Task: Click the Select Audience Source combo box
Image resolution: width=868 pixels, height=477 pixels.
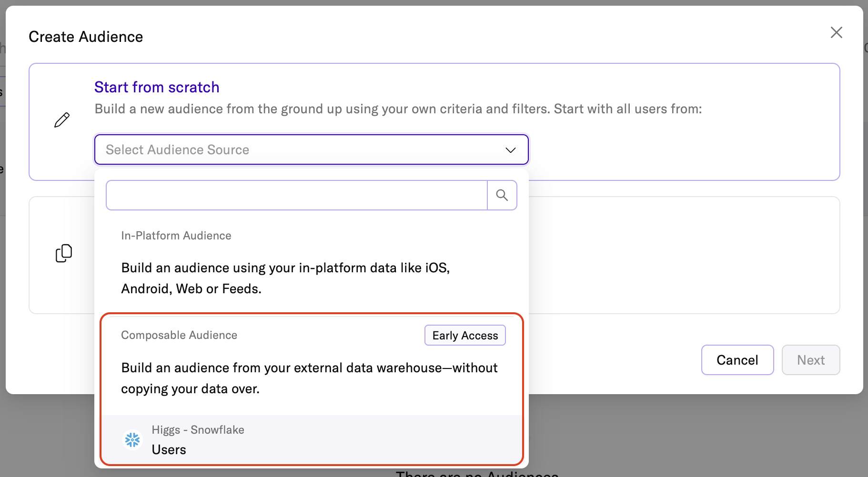Action: click(305, 150)
